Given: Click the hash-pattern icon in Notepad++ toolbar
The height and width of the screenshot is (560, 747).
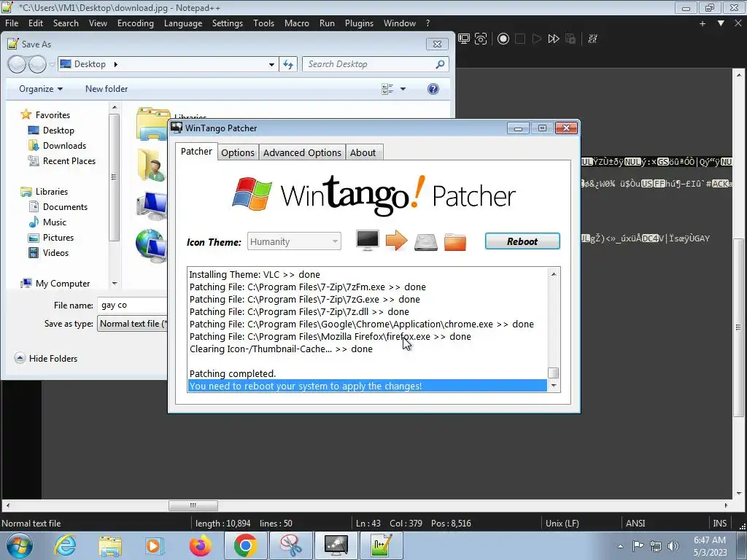Looking at the screenshot, I should tap(592, 39).
